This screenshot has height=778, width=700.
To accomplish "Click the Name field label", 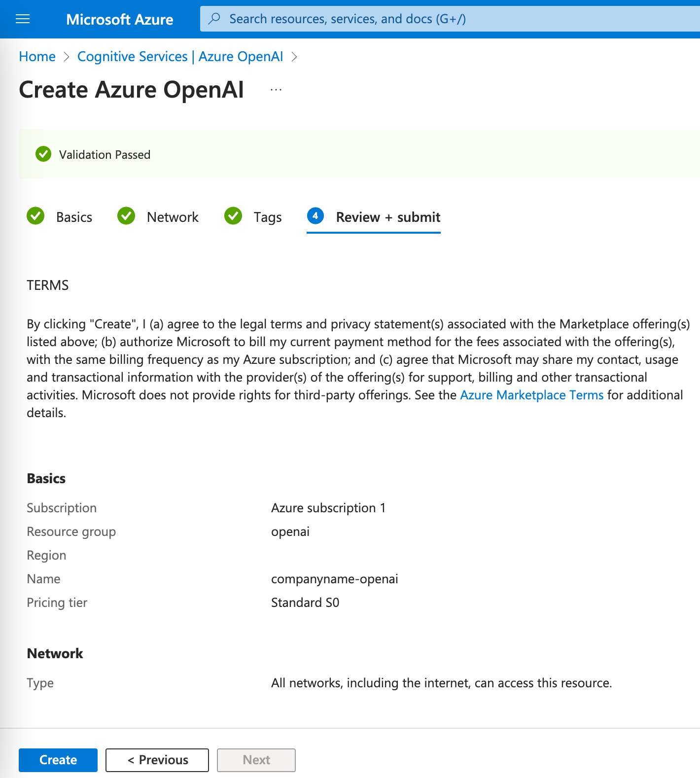I will pos(43,579).
